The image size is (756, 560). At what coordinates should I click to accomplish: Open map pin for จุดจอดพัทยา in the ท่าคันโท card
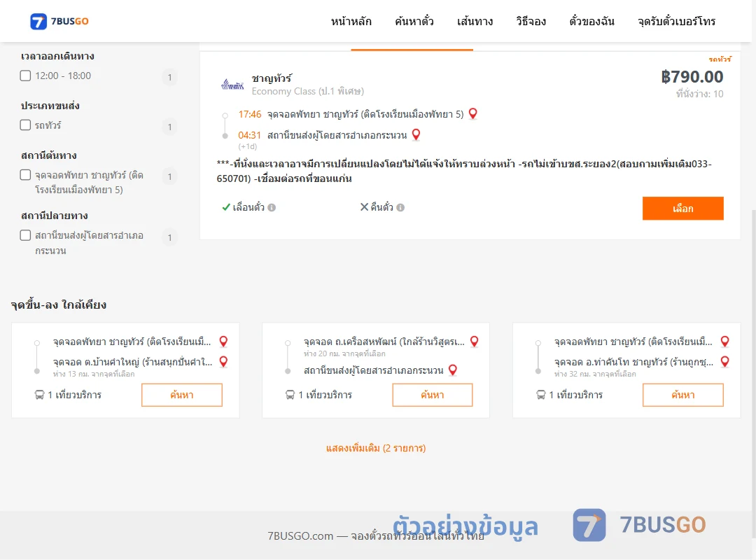tap(724, 342)
